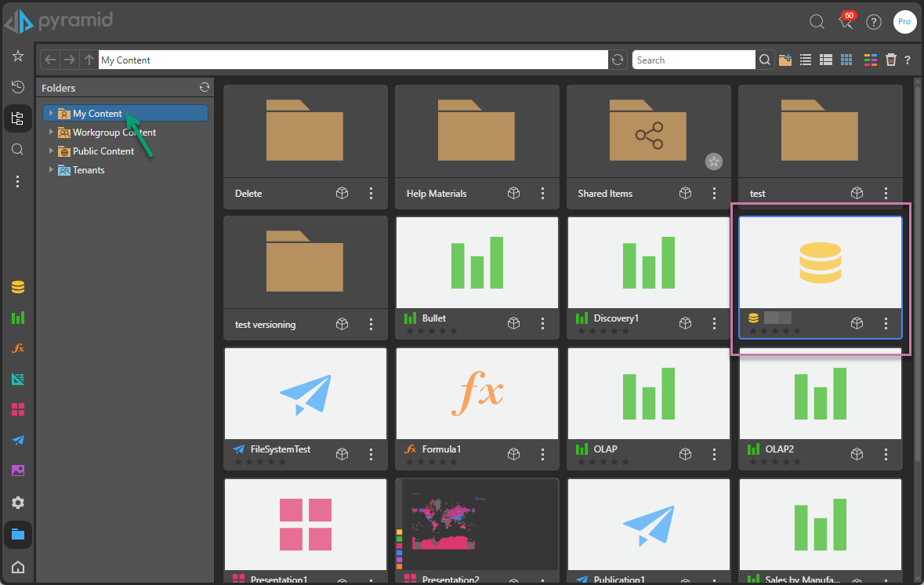Open the three-dot menu on Help Materials folder
This screenshot has width=924, height=585.
pyautogui.click(x=542, y=193)
